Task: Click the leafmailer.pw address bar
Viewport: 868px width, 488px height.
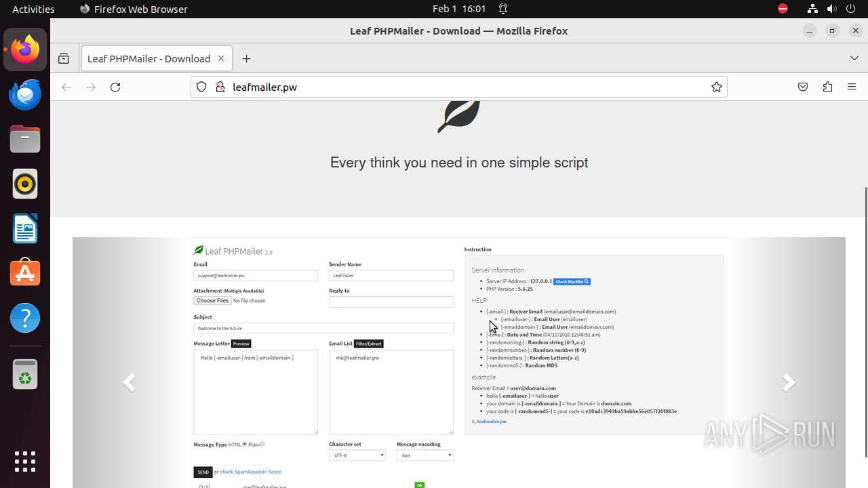Action: [x=459, y=87]
